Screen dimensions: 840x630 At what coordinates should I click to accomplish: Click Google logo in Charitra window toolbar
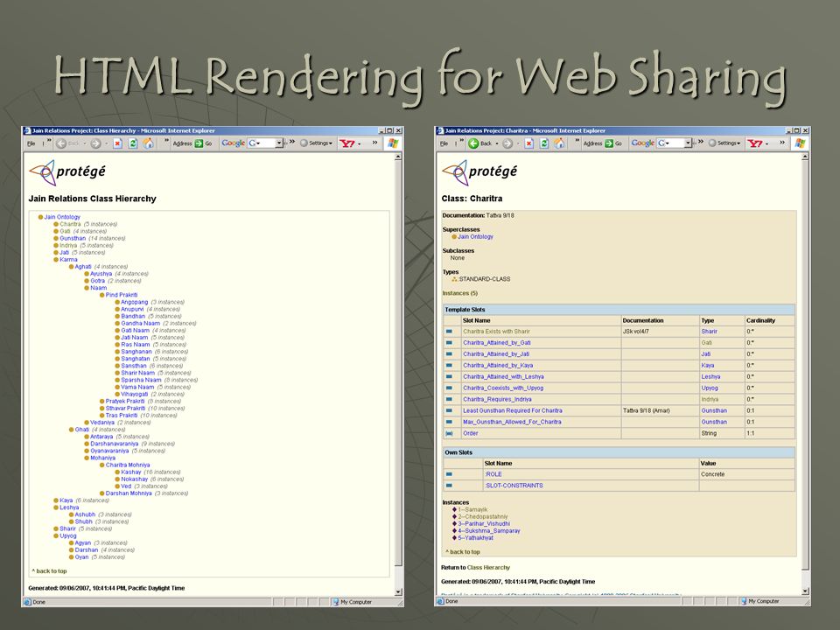click(x=643, y=143)
